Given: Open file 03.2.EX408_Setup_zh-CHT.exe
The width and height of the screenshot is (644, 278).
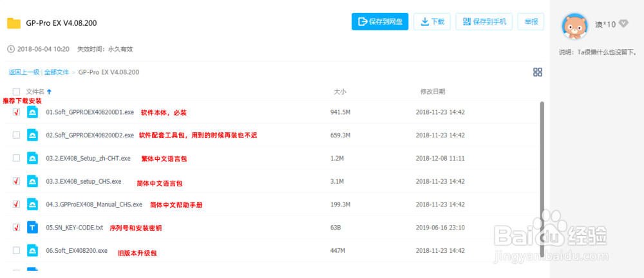Looking at the screenshot, I should 88,158.
